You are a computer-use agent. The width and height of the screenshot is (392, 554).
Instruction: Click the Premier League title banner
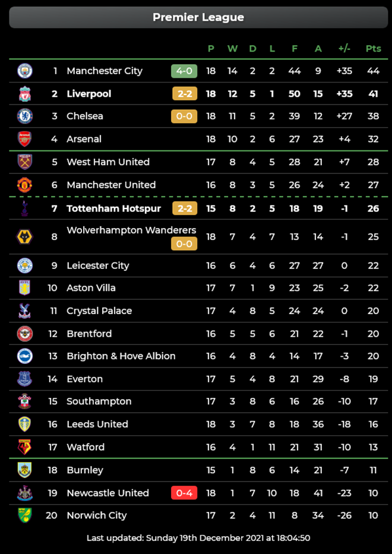[x=198, y=17]
